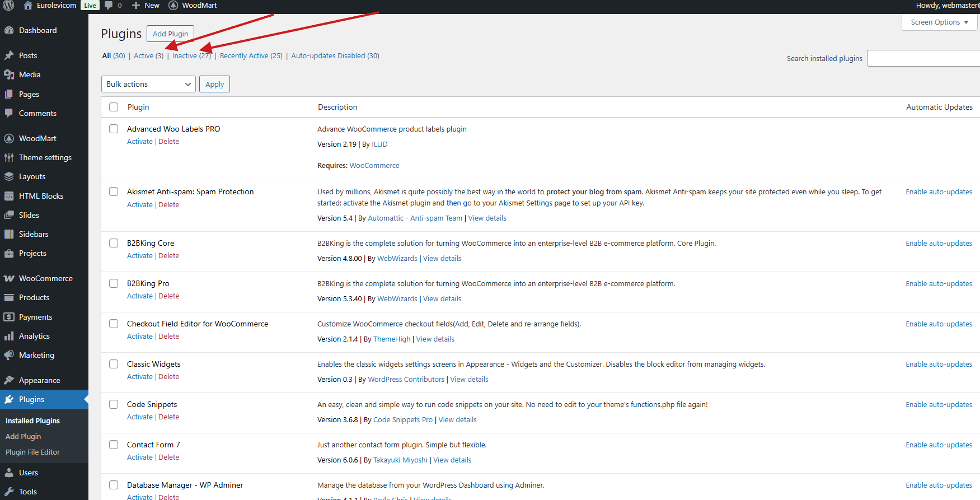Click the Pages icon in sidebar
Screen dimensions: 980x500
pos(9,94)
